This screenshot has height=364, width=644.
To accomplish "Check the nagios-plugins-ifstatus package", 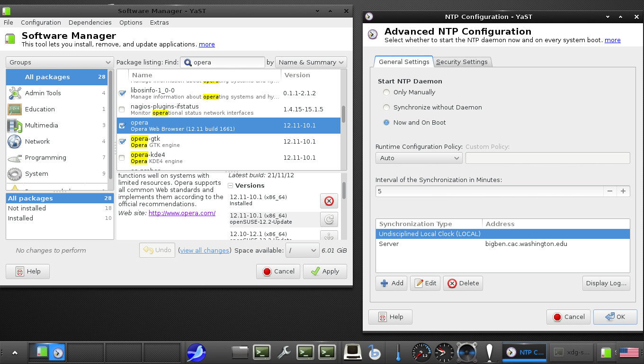I will click(x=122, y=109).
